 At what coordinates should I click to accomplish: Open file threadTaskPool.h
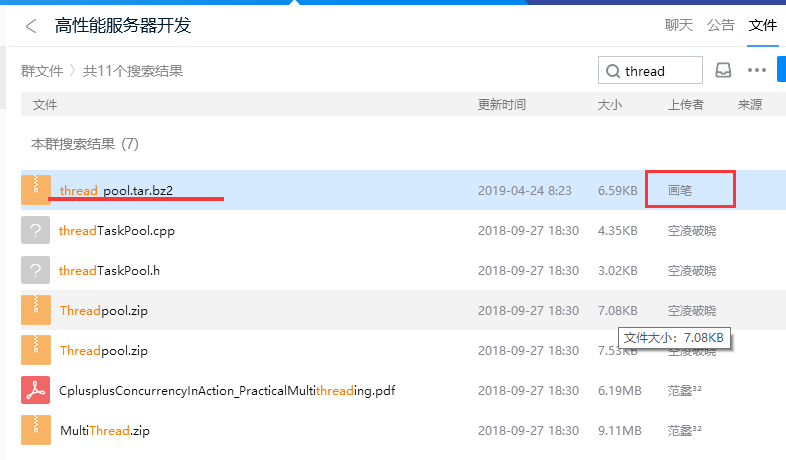[109, 271]
